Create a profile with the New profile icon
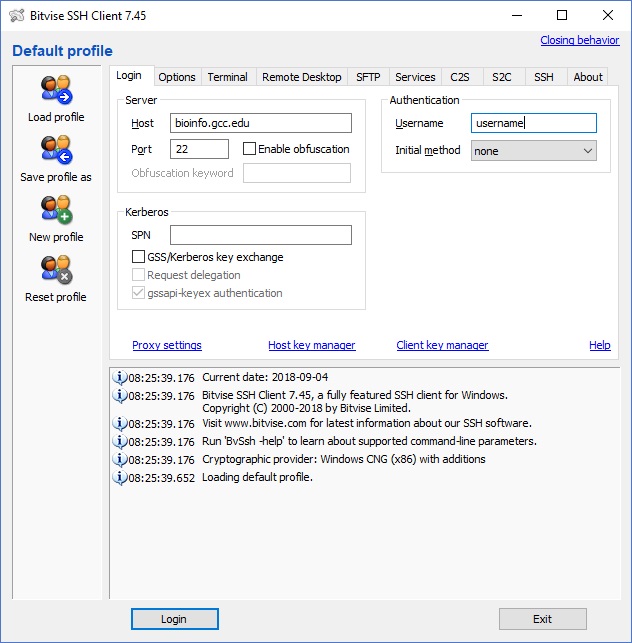Viewport: 632px width, 643px height. (x=56, y=210)
